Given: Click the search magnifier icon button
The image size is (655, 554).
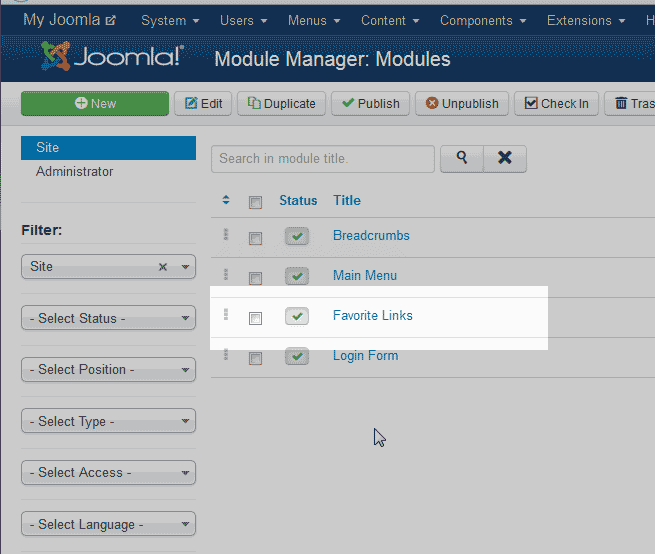Looking at the screenshot, I should 461,158.
